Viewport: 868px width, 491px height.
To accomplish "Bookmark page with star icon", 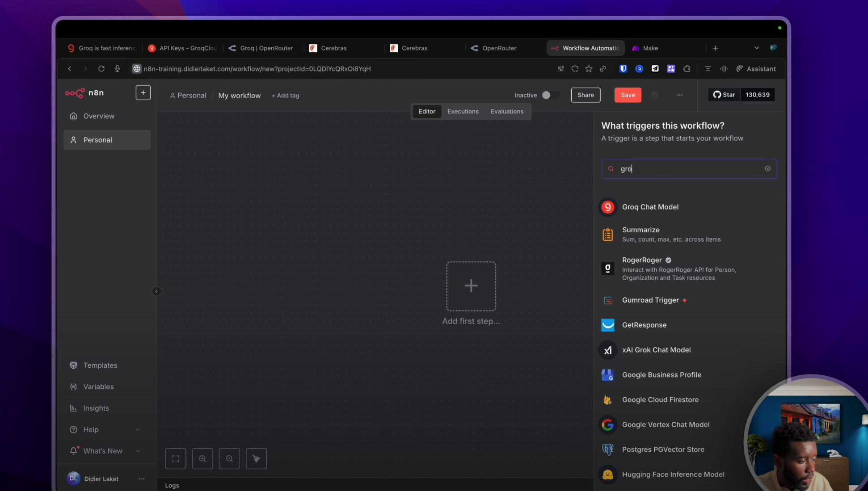I will pyautogui.click(x=589, y=69).
